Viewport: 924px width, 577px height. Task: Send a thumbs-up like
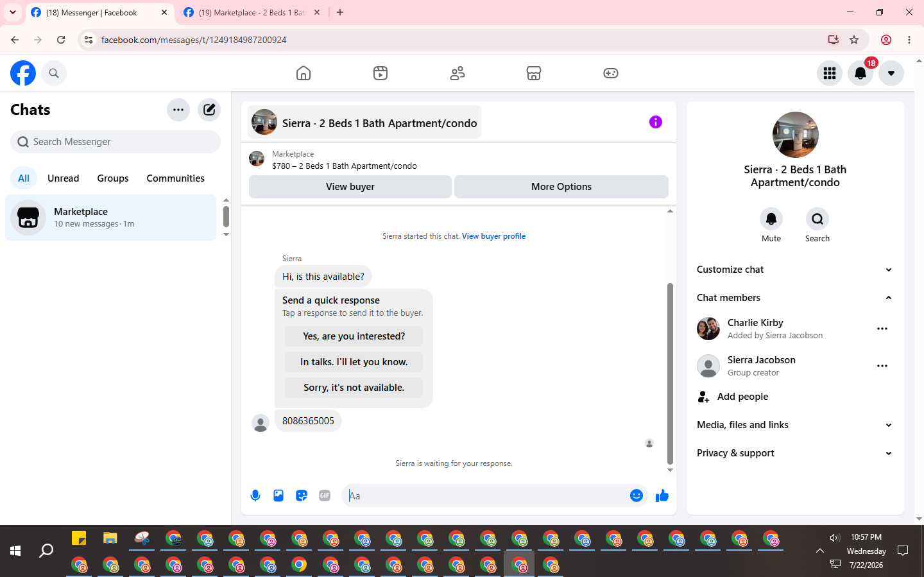point(662,495)
